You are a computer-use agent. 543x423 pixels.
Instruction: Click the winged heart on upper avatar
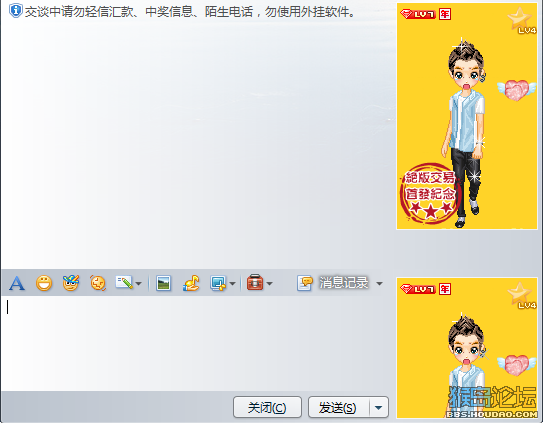[516, 90]
